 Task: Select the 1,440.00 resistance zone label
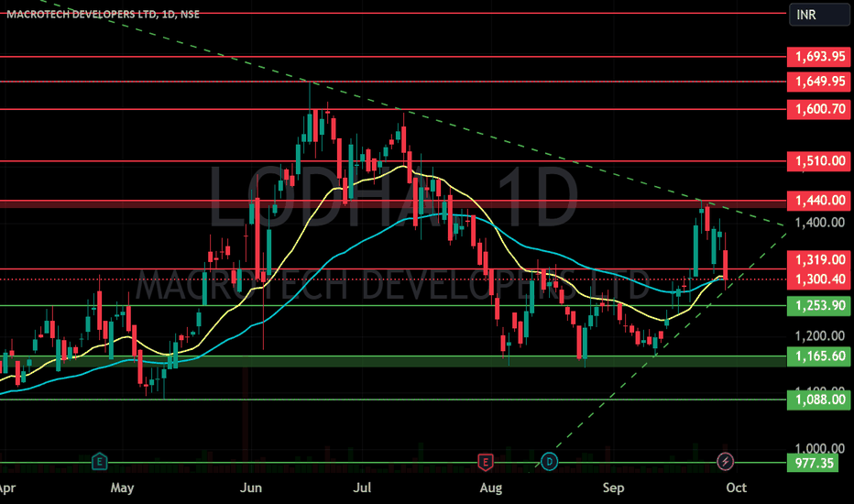point(818,200)
